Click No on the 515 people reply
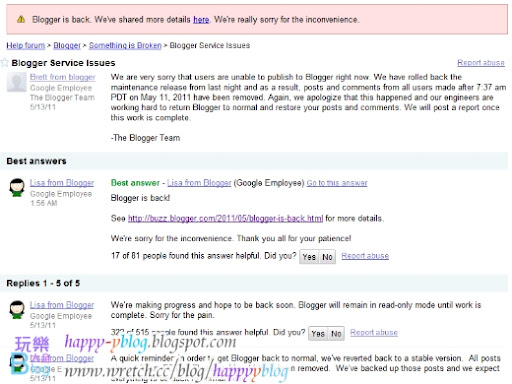512x384 pixels. coord(336,333)
